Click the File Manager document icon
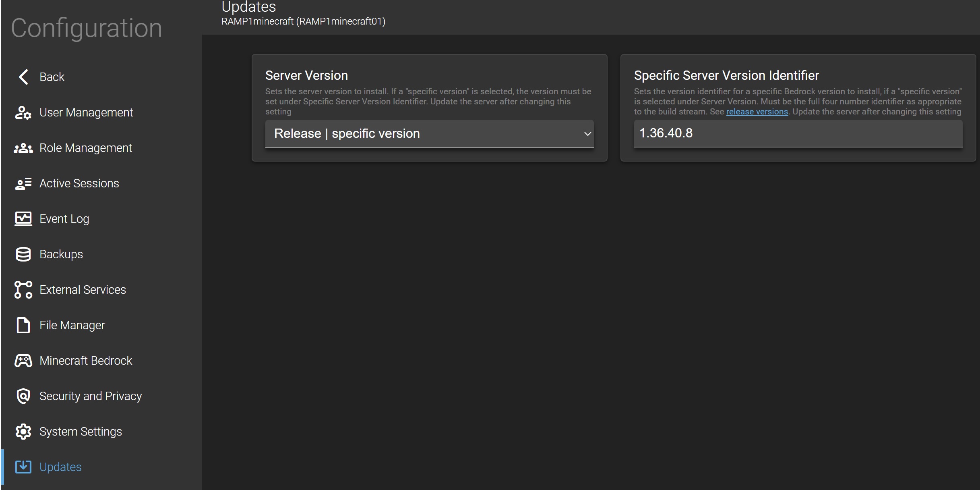Screen dimensions: 980x490 [23, 325]
